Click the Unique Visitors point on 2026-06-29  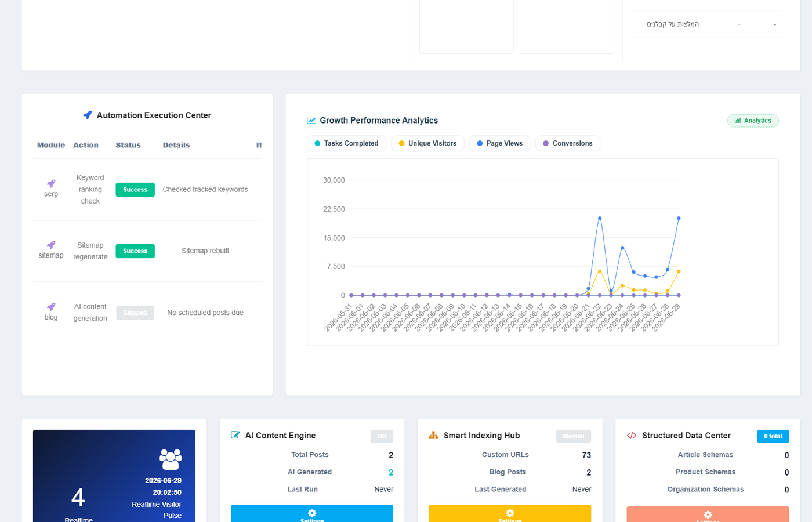[x=679, y=271]
